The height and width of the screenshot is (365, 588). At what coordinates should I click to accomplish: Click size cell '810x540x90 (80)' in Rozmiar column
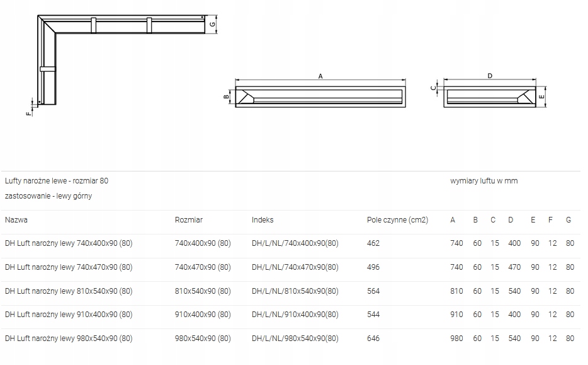pos(203,291)
